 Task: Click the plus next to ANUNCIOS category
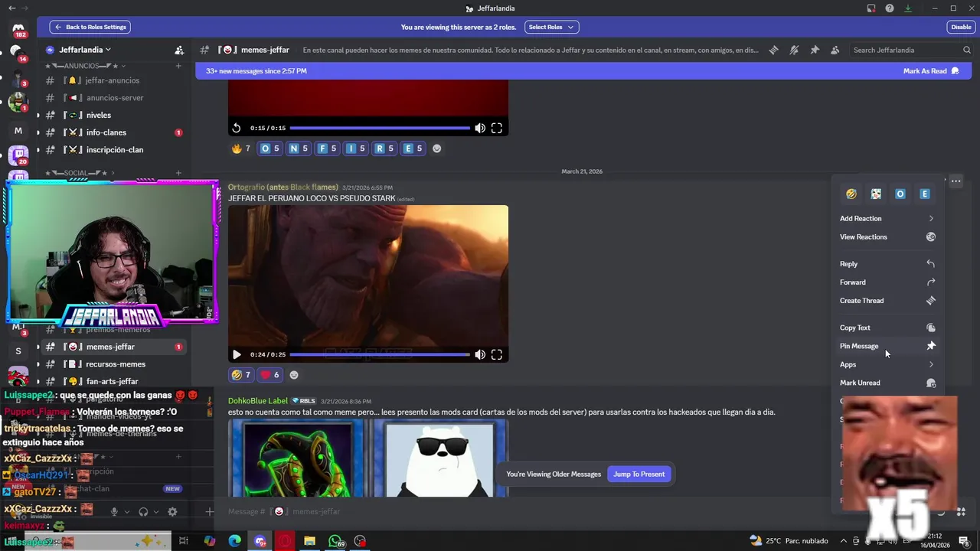178,66
